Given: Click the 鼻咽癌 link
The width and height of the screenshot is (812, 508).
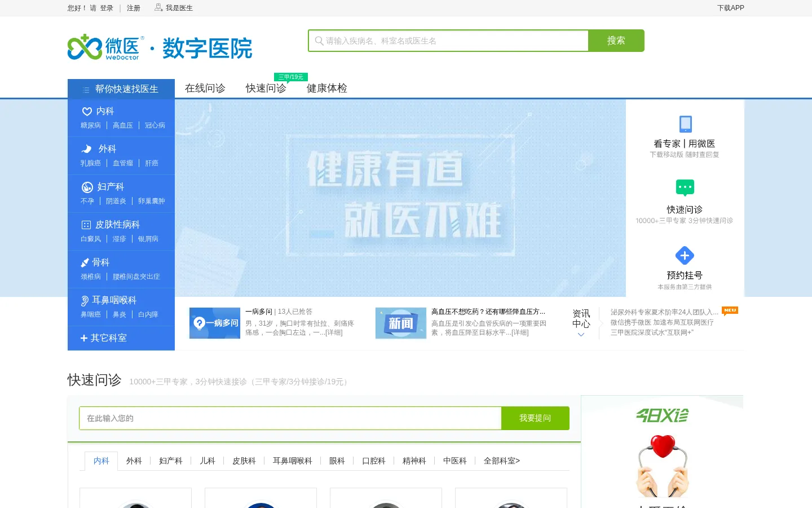Looking at the screenshot, I should pos(91,314).
